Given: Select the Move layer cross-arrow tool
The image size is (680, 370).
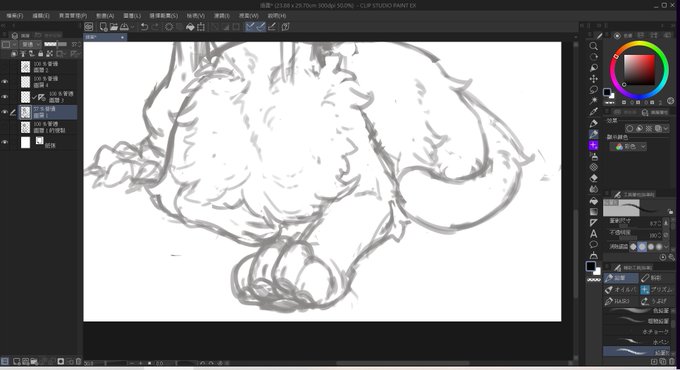Looking at the screenshot, I should pos(593,79).
